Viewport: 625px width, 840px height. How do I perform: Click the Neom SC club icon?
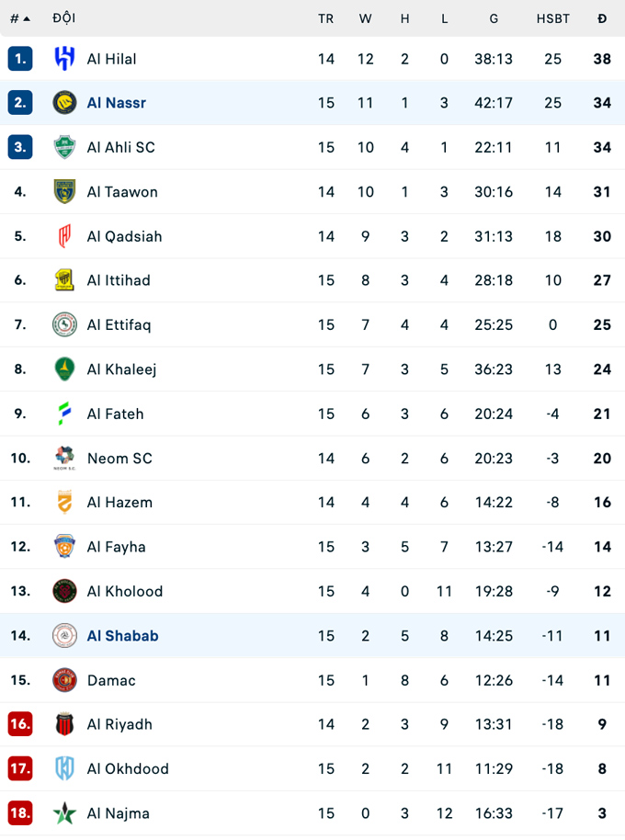coord(64,458)
